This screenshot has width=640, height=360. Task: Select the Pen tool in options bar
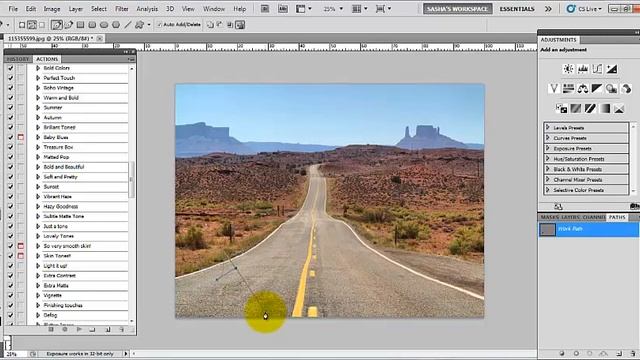(x=57, y=25)
